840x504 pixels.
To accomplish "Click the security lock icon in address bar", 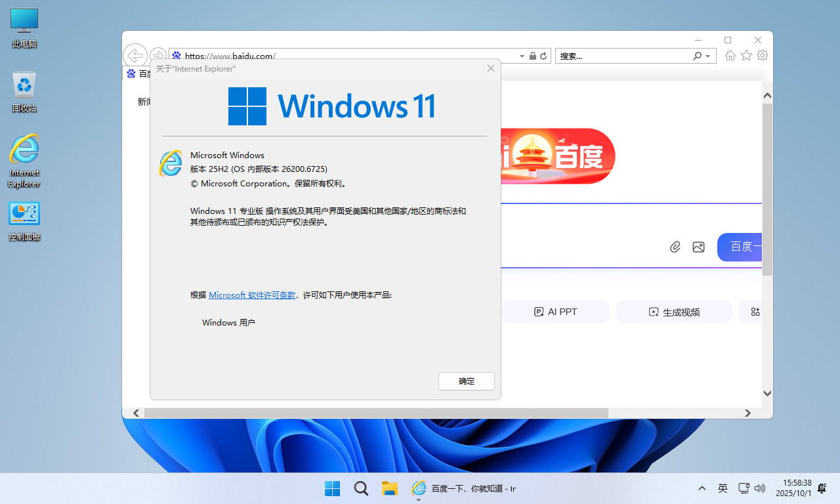I will pyautogui.click(x=533, y=56).
